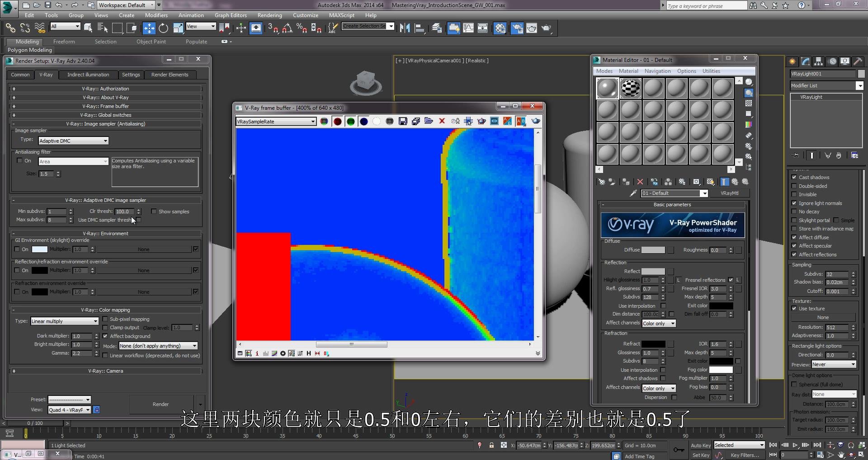Enable GI Environment override On checkbox
Screen dimensions: 868x460
point(17,249)
